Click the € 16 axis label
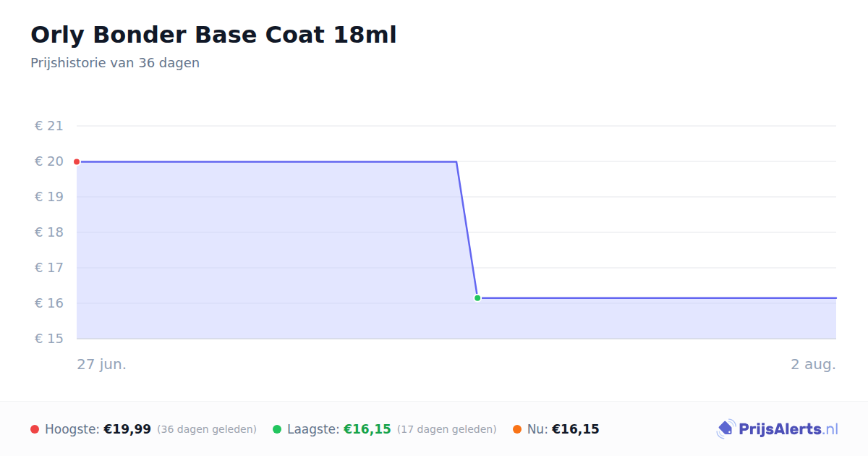The image size is (868, 456). [49, 303]
